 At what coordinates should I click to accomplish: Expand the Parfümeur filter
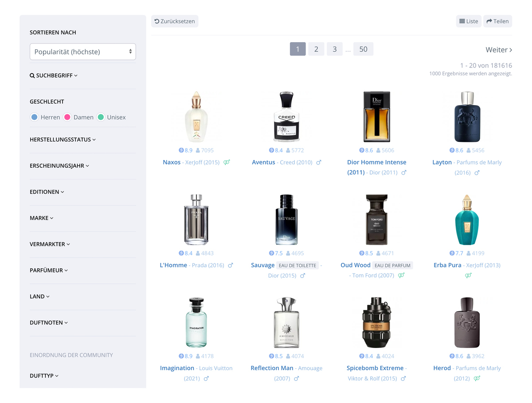click(x=49, y=270)
